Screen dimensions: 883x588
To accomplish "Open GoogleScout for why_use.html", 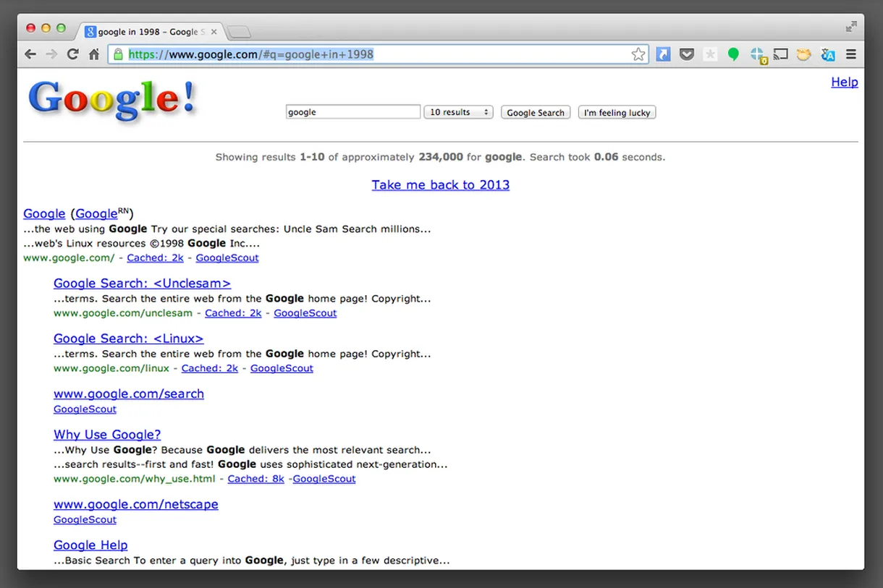I will tap(324, 479).
